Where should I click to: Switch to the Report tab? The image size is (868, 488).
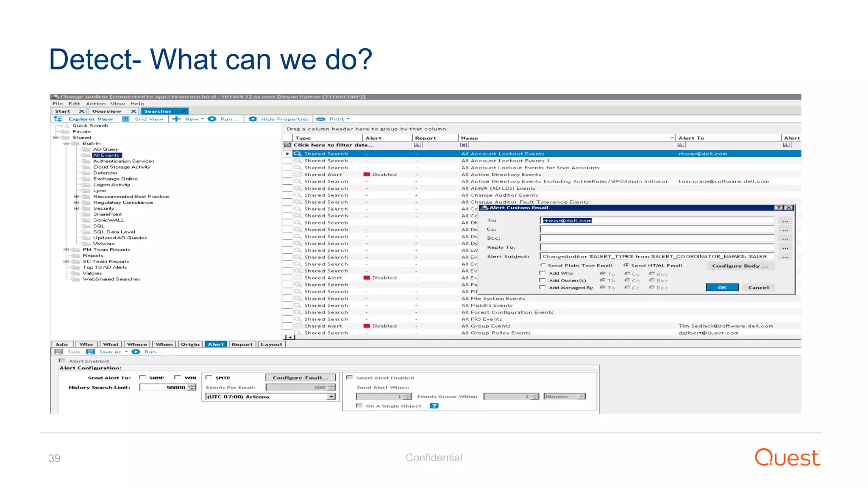242,344
